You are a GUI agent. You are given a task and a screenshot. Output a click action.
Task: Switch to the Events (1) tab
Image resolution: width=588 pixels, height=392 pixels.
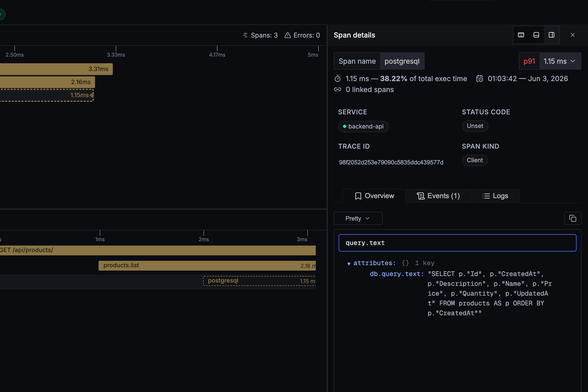pos(438,196)
